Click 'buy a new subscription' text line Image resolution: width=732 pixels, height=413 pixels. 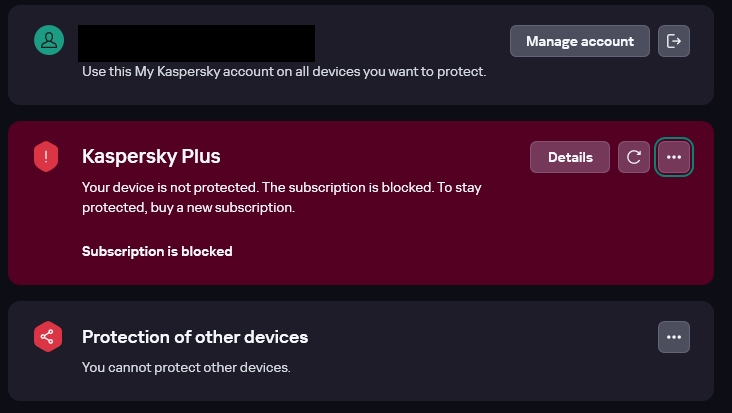tap(190, 208)
